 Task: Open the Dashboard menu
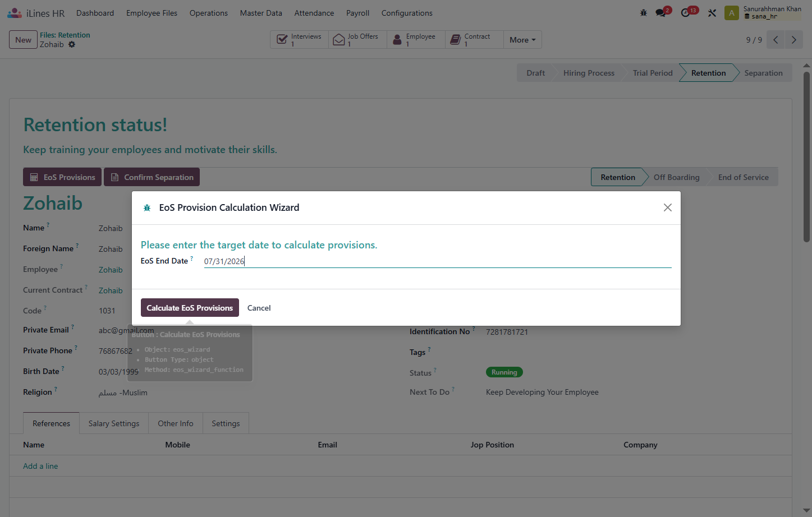95,13
